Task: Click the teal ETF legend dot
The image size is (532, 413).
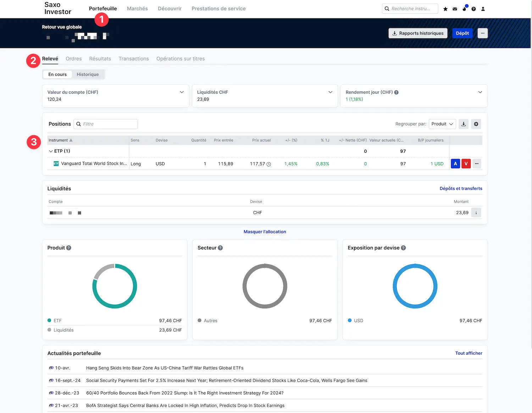Action: [x=50, y=320]
